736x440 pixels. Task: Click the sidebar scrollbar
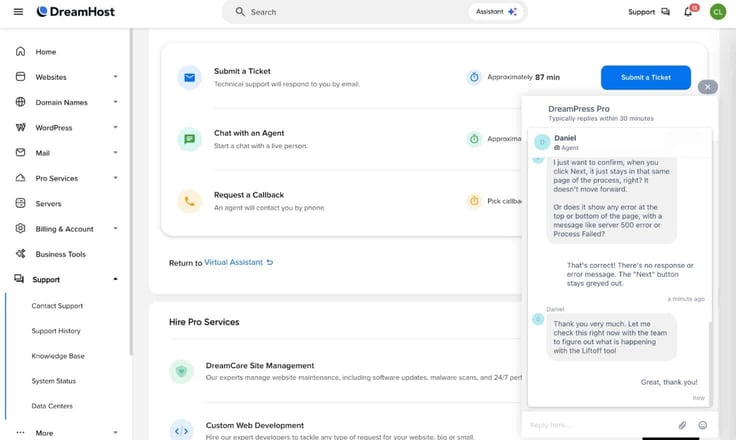131,192
